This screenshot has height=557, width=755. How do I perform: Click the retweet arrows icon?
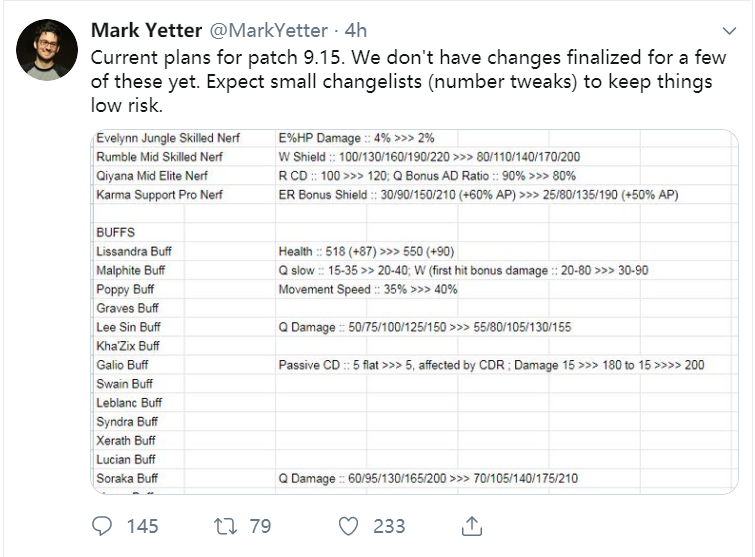[x=225, y=526]
